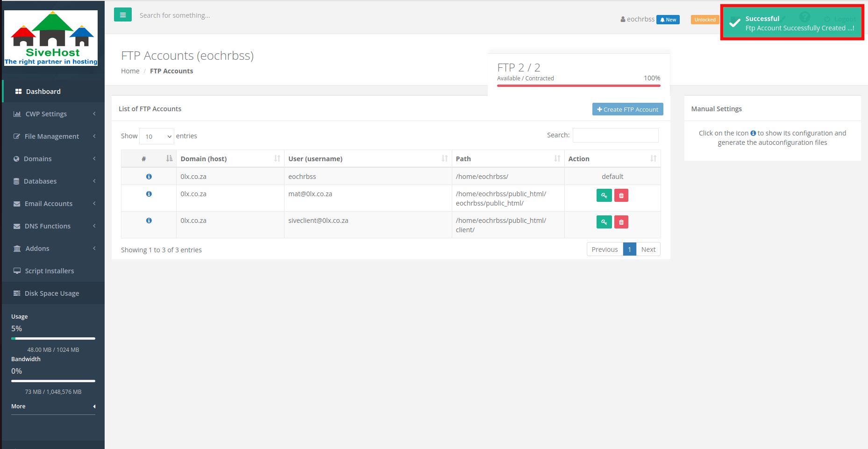
Task: Click the /home/eochrbss/public_html/client/ path cell
Action: [x=508, y=225]
